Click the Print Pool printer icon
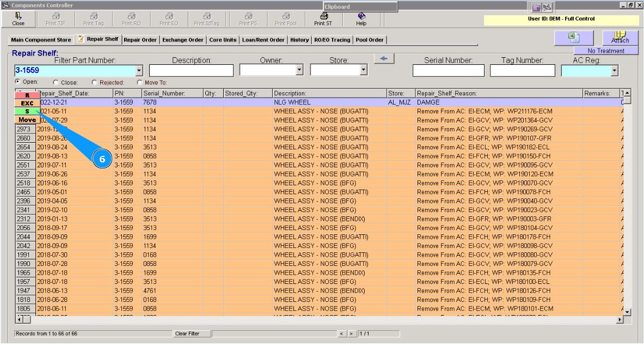Screen dimensions: 644x345 pos(286,16)
